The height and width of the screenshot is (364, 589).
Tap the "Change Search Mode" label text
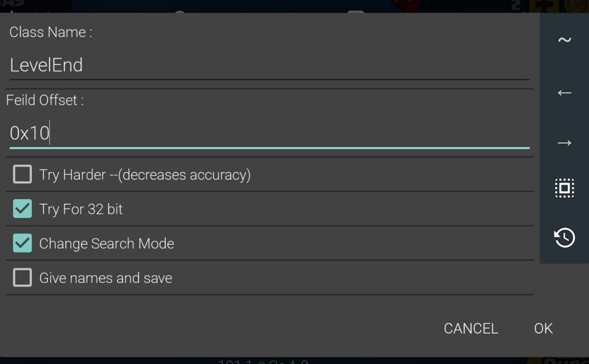[x=107, y=243]
